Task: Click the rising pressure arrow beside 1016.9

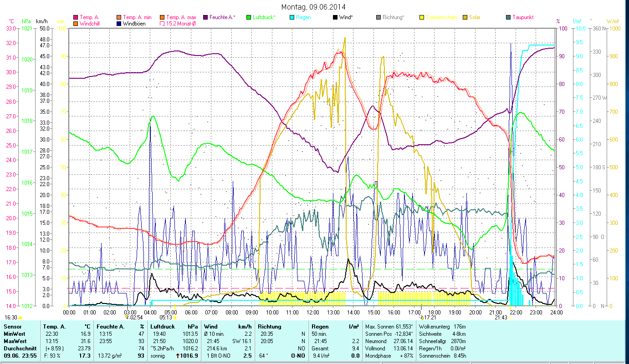Action: 177,355
